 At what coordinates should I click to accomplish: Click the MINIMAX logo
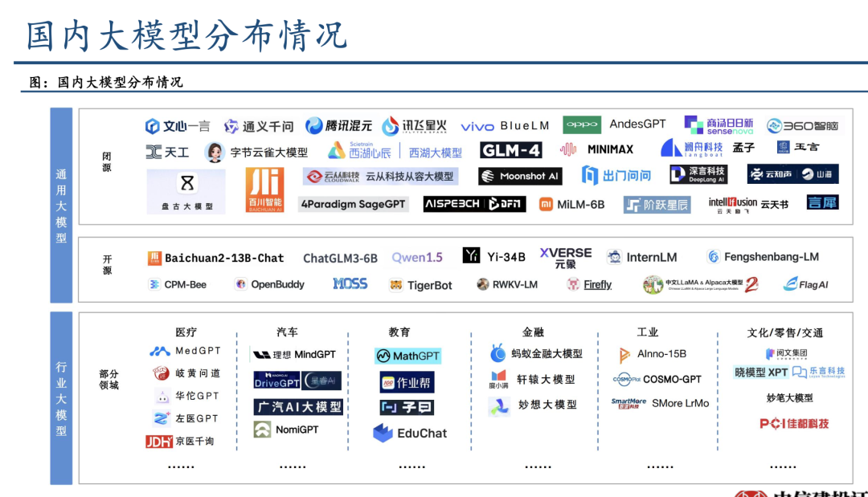tap(596, 149)
